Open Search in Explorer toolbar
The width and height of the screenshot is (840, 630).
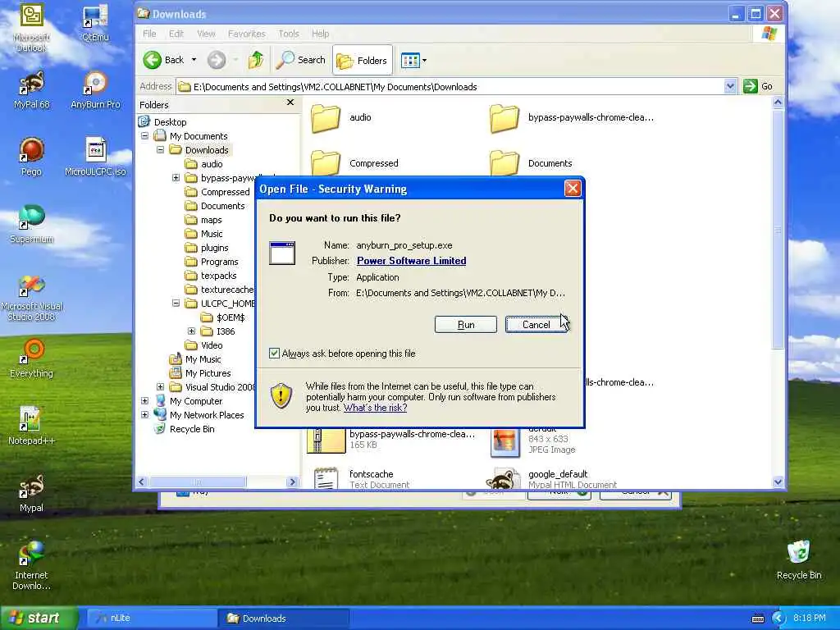coord(301,60)
